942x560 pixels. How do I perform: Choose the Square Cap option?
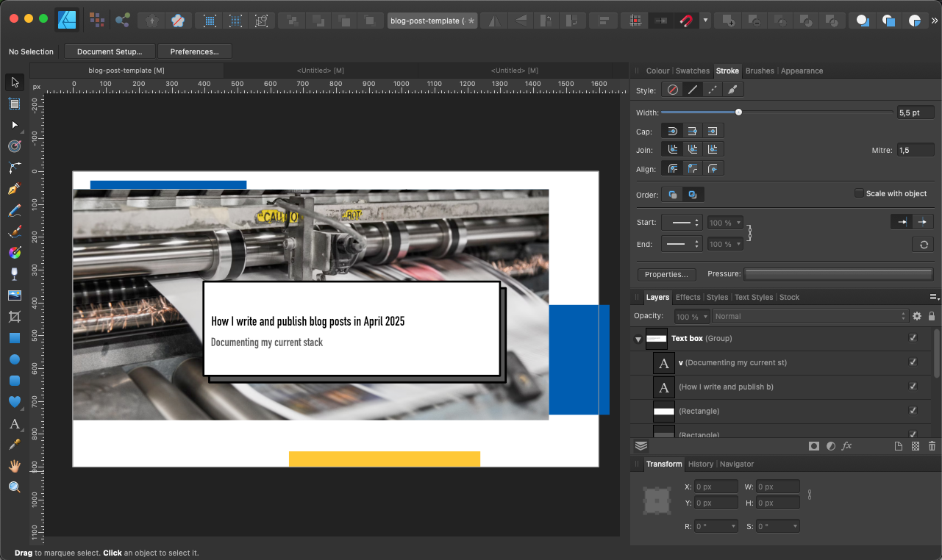(x=712, y=131)
